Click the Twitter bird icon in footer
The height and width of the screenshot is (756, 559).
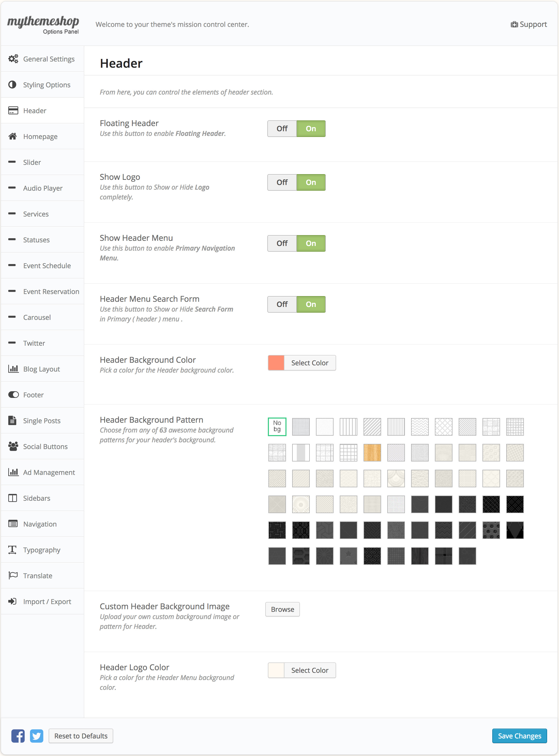pos(36,736)
